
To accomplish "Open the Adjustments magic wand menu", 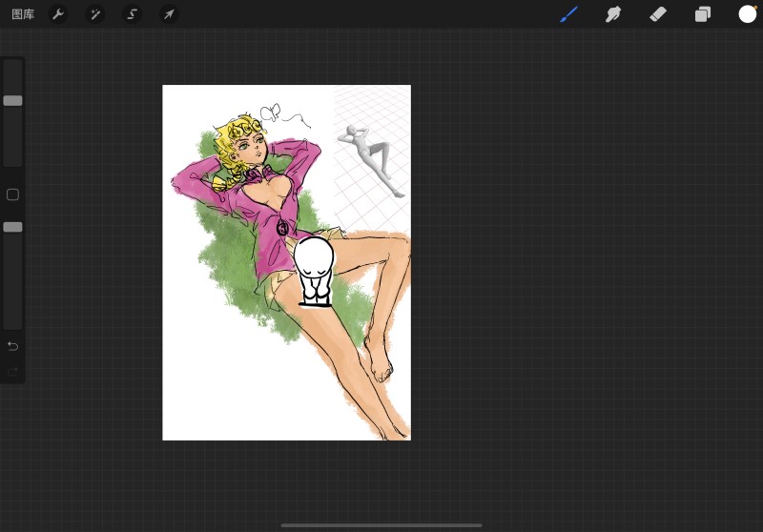I will [94, 14].
